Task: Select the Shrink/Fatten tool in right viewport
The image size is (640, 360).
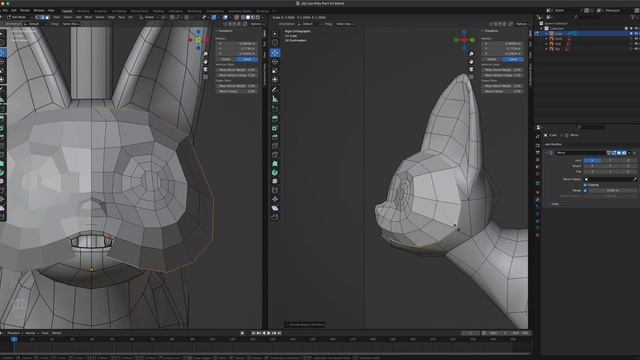Action: pos(275,199)
